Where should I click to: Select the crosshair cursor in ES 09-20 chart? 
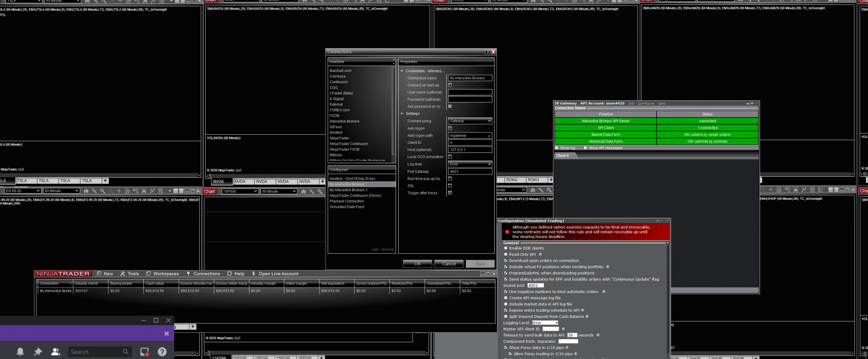[x=119, y=191]
